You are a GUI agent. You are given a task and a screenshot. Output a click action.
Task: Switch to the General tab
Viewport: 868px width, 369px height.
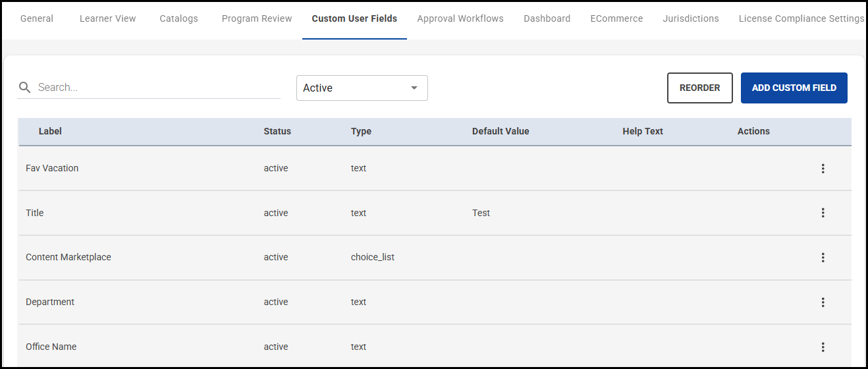(x=37, y=18)
